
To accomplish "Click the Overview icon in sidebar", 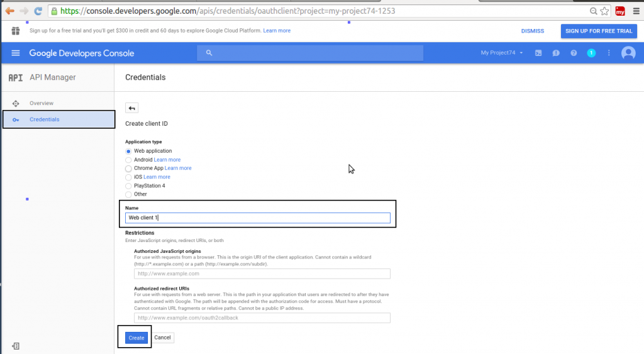I will click(16, 104).
